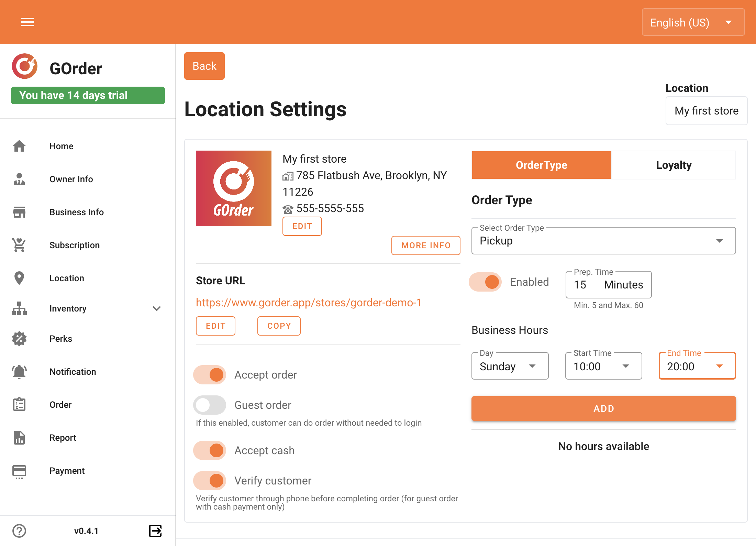Click EDIT under the store phone number
756x546 pixels.
pos(302,226)
